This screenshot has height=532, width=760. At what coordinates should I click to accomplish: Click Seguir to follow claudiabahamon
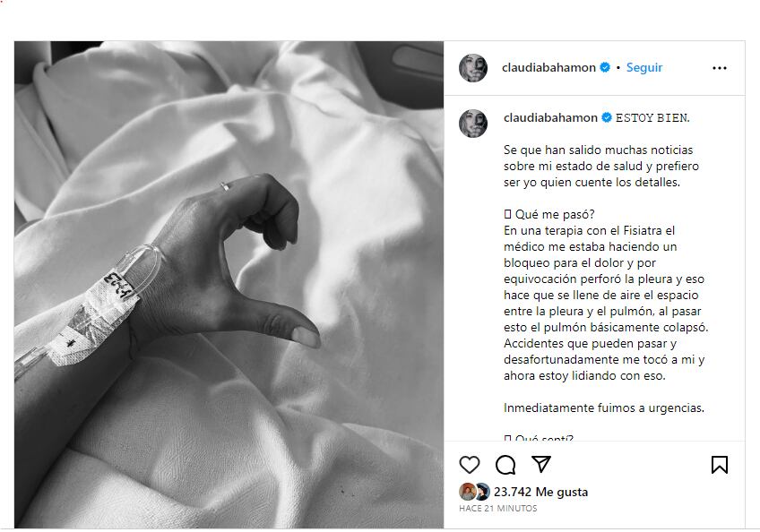644,67
